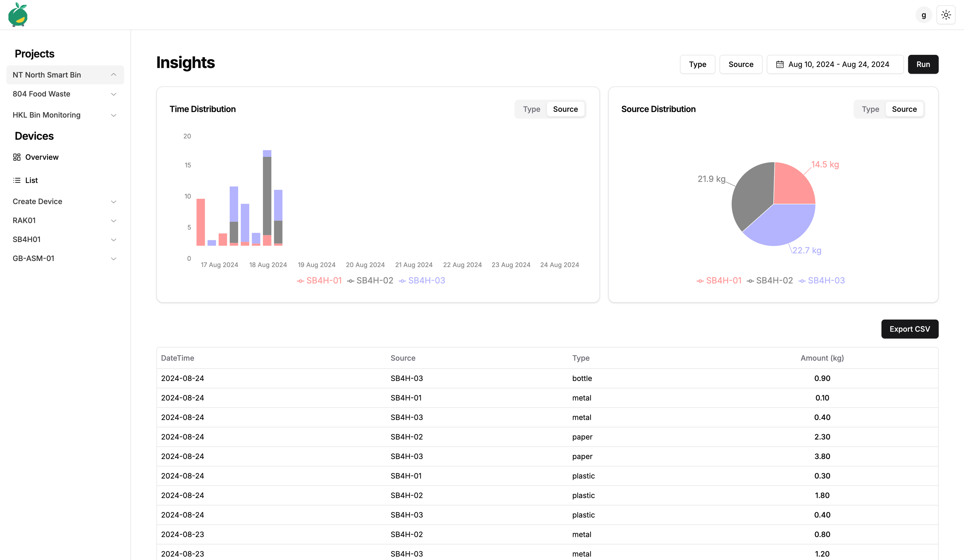The width and height of the screenshot is (964, 560).
Task: Expand the GB-ASM-01 device entry
Action: click(65, 258)
